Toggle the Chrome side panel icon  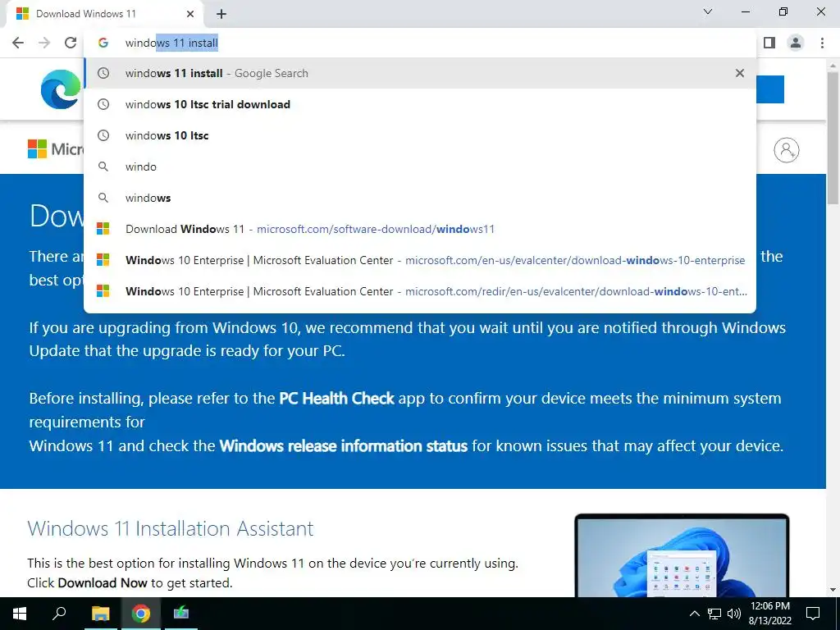click(x=769, y=43)
